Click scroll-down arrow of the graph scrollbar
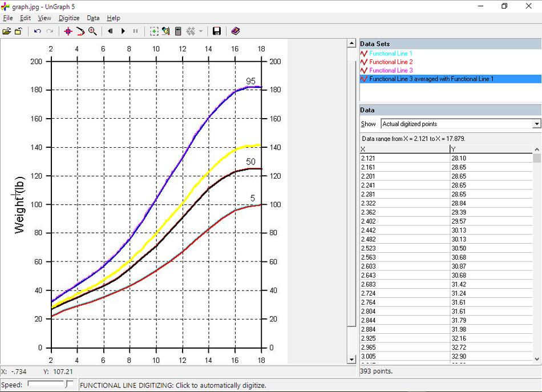 pyautogui.click(x=351, y=359)
